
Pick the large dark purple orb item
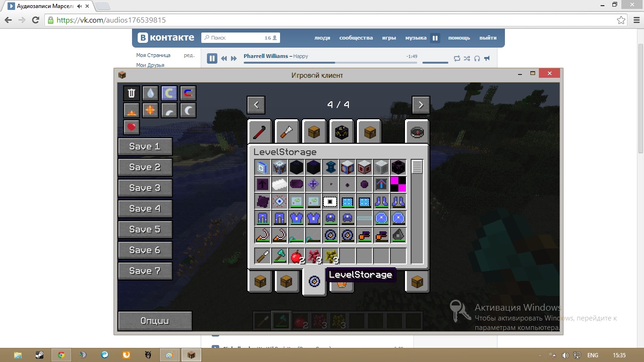point(364,184)
